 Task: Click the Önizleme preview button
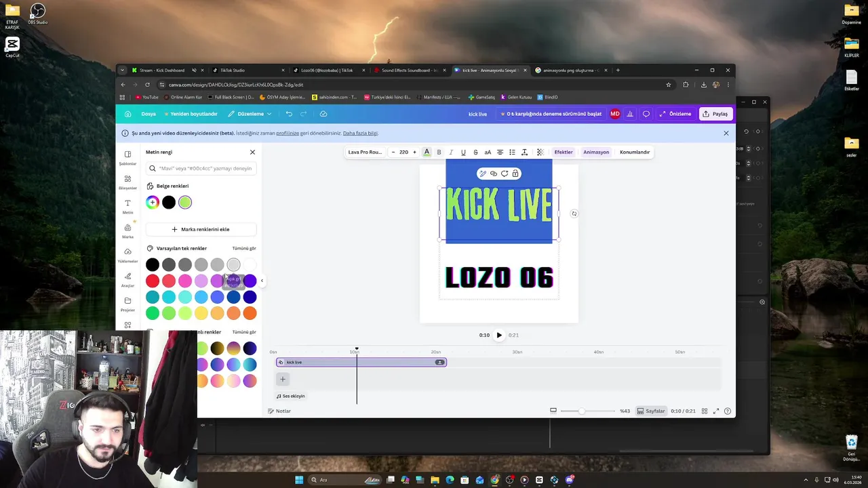click(675, 114)
